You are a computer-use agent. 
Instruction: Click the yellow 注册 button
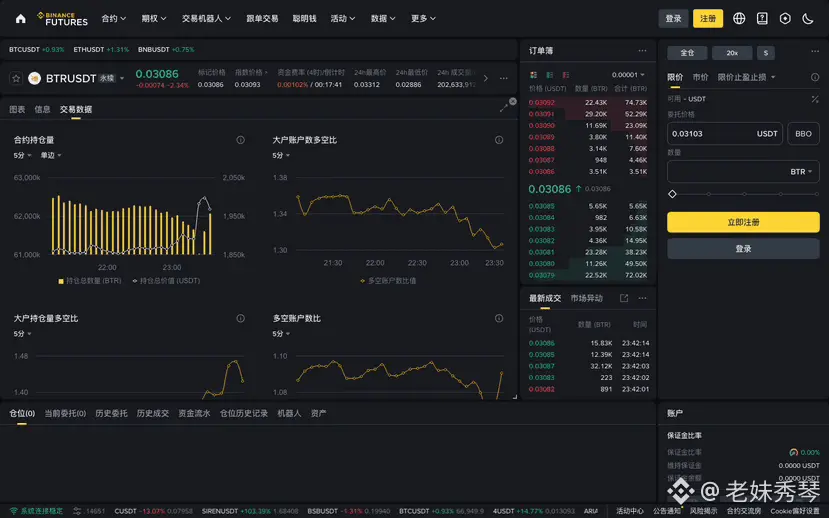point(708,18)
